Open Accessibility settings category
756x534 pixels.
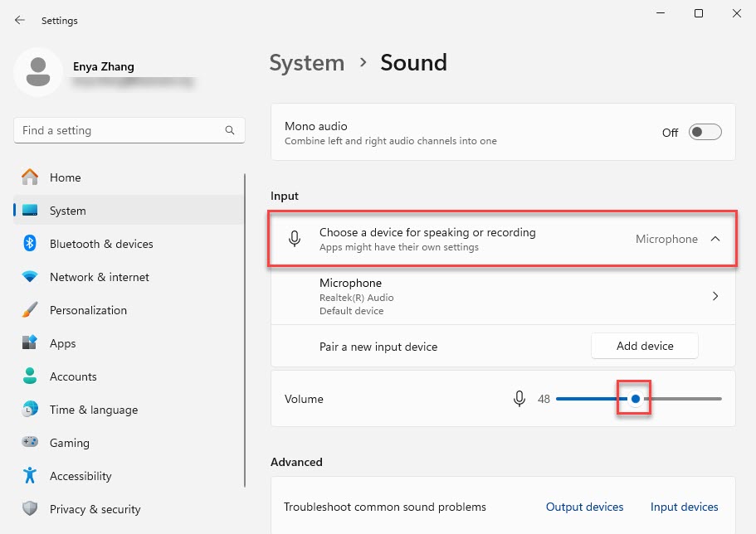(80, 476)
